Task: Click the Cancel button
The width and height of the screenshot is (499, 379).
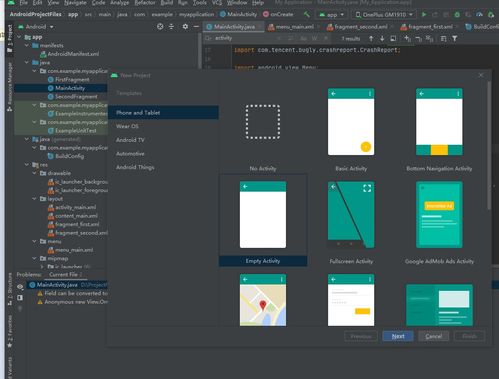Action: point(434,336)
